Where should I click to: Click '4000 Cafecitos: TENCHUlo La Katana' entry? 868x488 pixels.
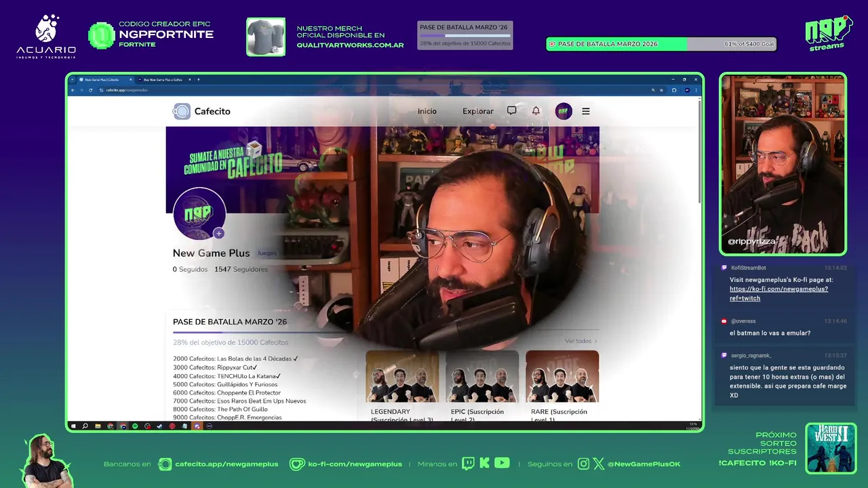pos(226,376)
